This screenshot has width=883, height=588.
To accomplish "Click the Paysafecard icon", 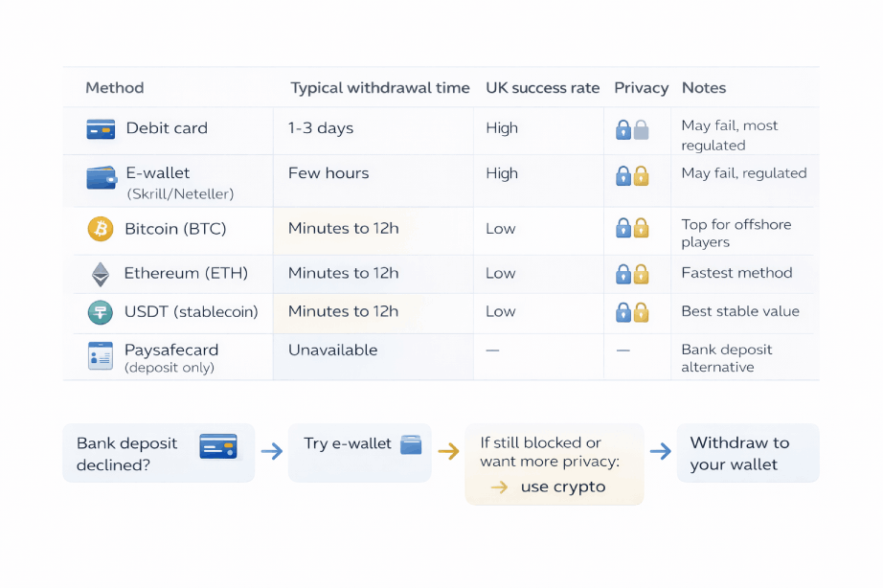I will click(100, 354).
